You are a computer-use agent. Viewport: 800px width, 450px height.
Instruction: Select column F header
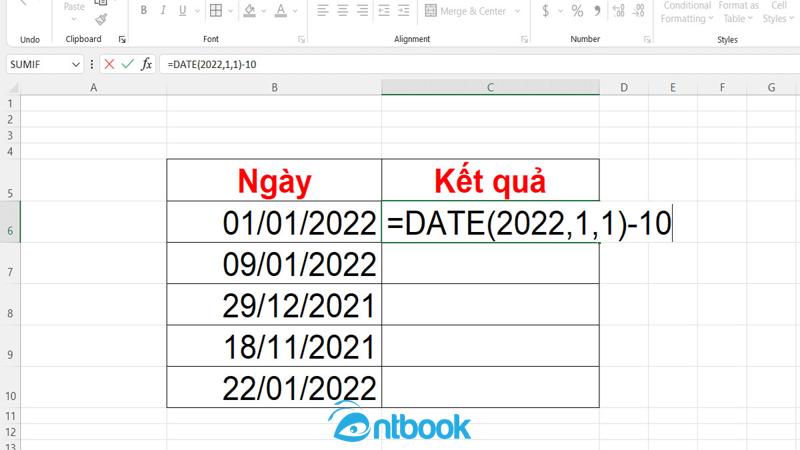click(x=722, y=88)
